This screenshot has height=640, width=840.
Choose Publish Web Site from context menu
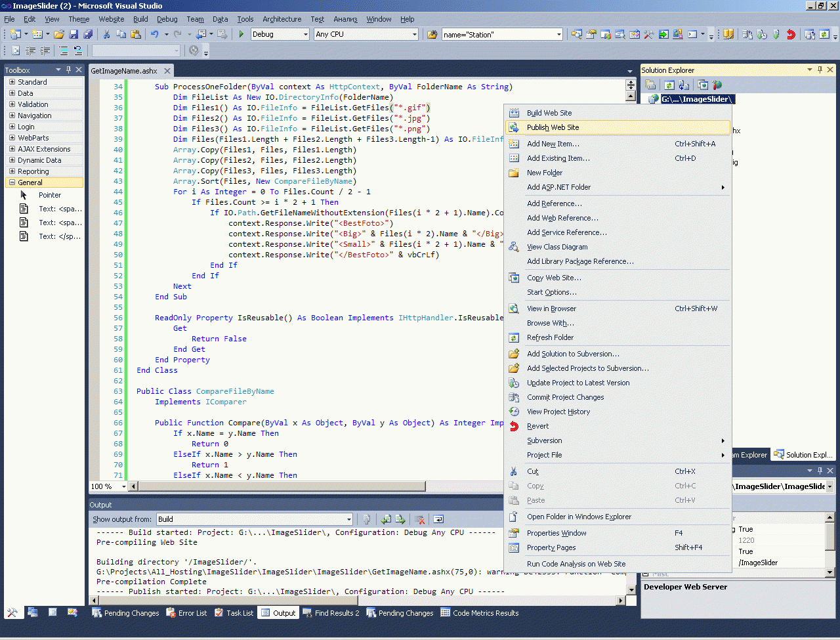(553, 127)
